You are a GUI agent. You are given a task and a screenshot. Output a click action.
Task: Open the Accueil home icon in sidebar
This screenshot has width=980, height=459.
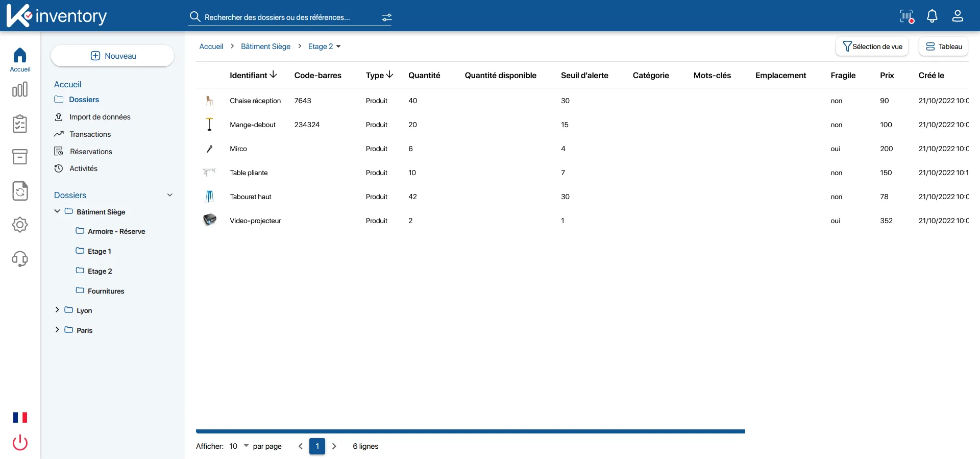(20, 59)
